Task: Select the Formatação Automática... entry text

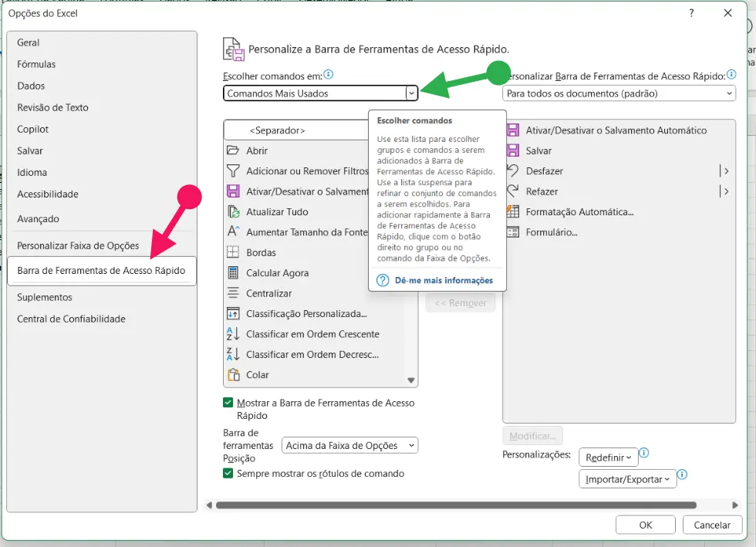Action: (579, 211)
